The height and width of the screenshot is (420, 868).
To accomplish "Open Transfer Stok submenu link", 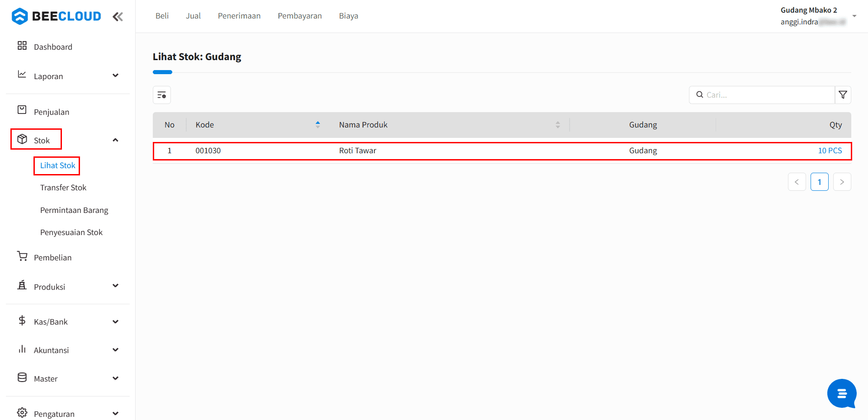I will tap(63, 188).
